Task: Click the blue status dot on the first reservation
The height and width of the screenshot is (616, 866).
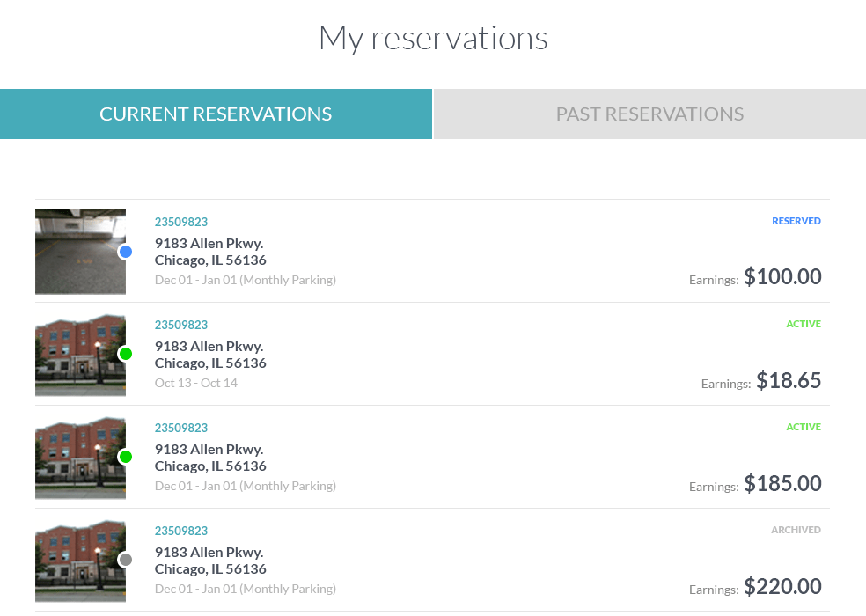Action: click(x=125, y=252)
